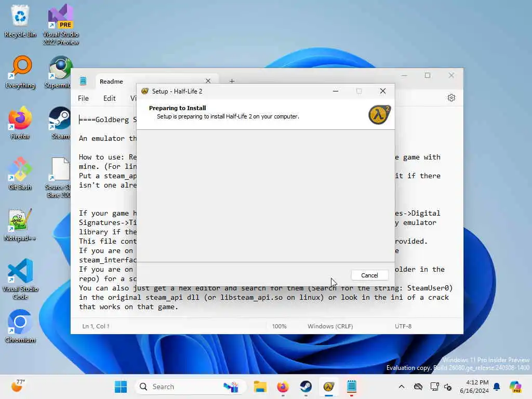The image size is (532, 399).
Task: Click the UTF-8 encoding status
Action: [x=403, y=326]
